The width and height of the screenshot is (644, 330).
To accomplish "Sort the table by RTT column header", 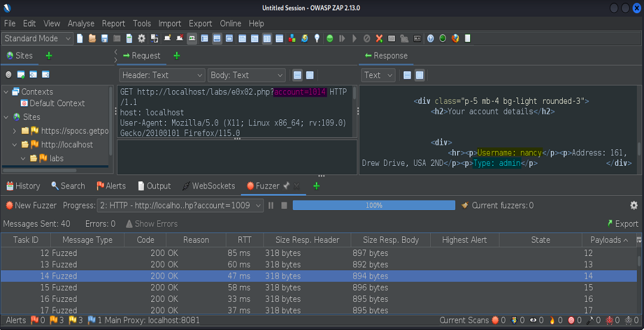I will (x=244, y=240).
